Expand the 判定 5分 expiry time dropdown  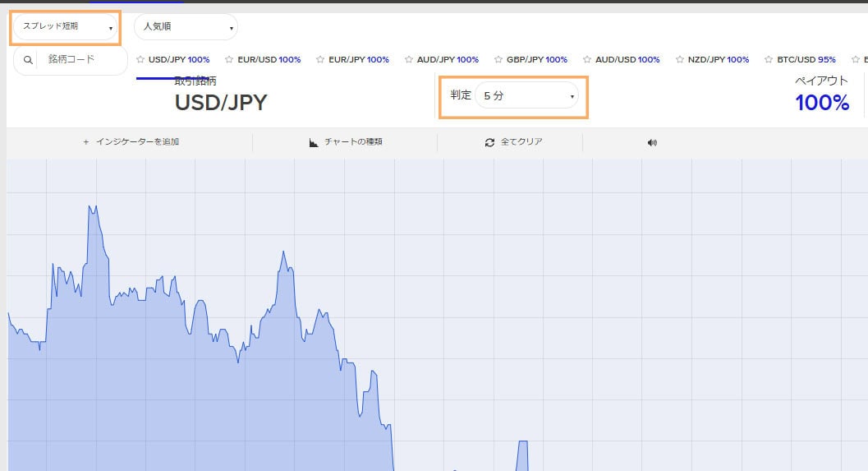click(526, 96)
